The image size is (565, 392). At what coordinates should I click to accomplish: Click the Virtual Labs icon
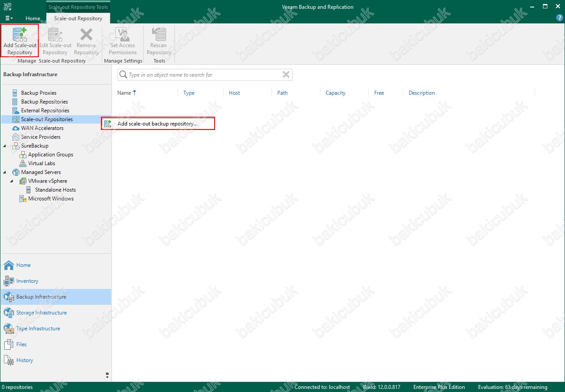click(23, 163)
